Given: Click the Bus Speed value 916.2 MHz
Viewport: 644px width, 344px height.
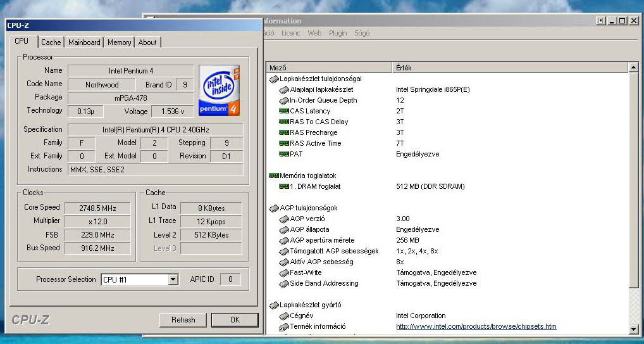Looking at the screenshot, I should coord(98,248).
